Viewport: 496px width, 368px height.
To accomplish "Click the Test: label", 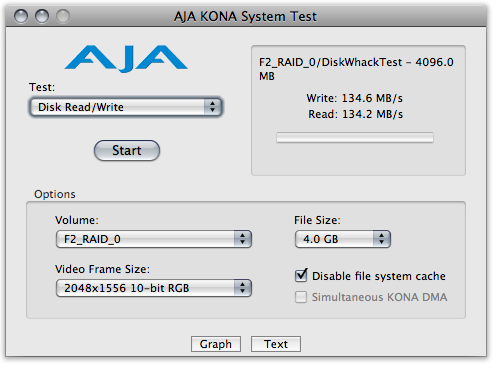I will click(42, 87).
